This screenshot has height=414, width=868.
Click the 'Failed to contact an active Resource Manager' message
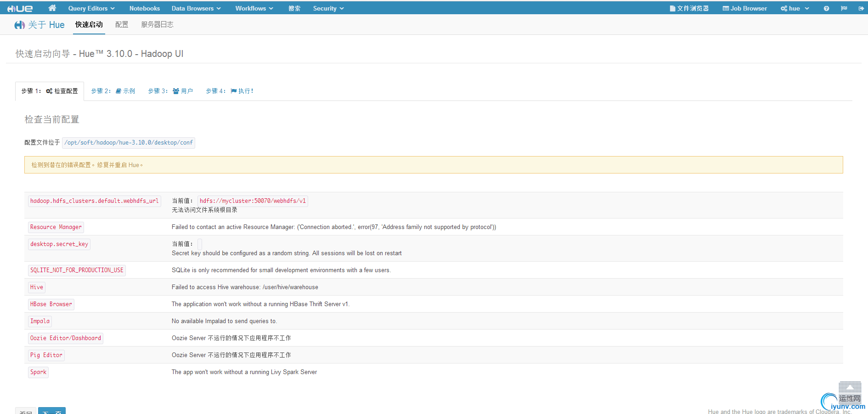334,227
